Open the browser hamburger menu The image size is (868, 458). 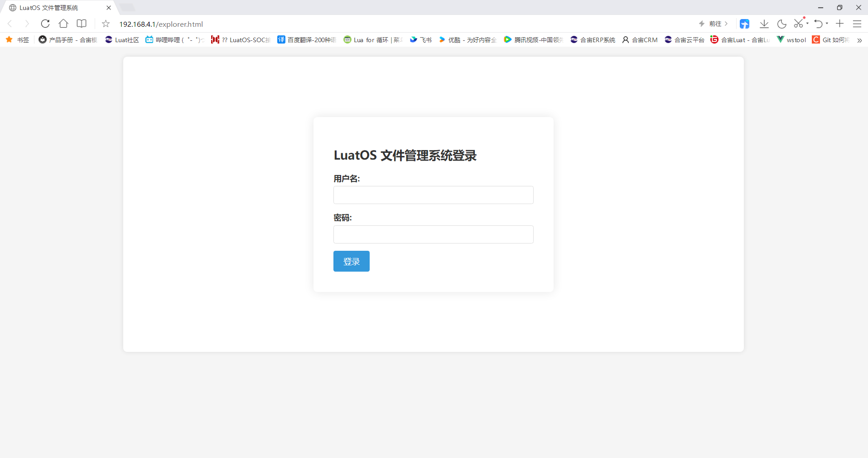[x=857, y=24]
